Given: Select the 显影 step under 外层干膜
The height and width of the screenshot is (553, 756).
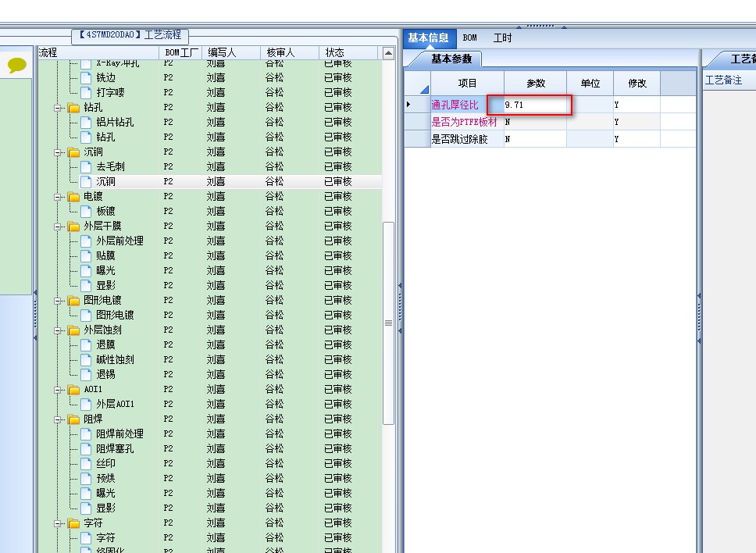Looking at the screenshot, I should click(x=105, y=285).
